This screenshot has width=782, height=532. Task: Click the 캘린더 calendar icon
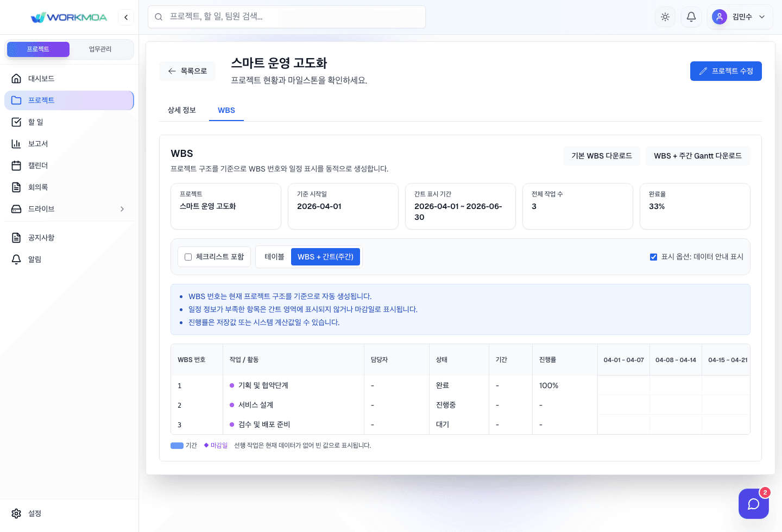[x=16, y=166]
